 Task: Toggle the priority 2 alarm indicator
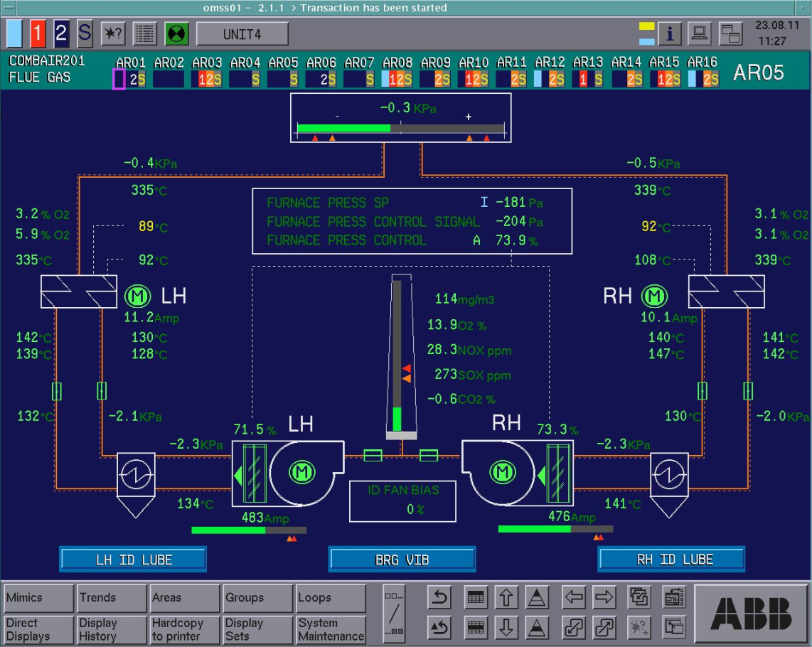pyautogui.click(x=61, y=33)
